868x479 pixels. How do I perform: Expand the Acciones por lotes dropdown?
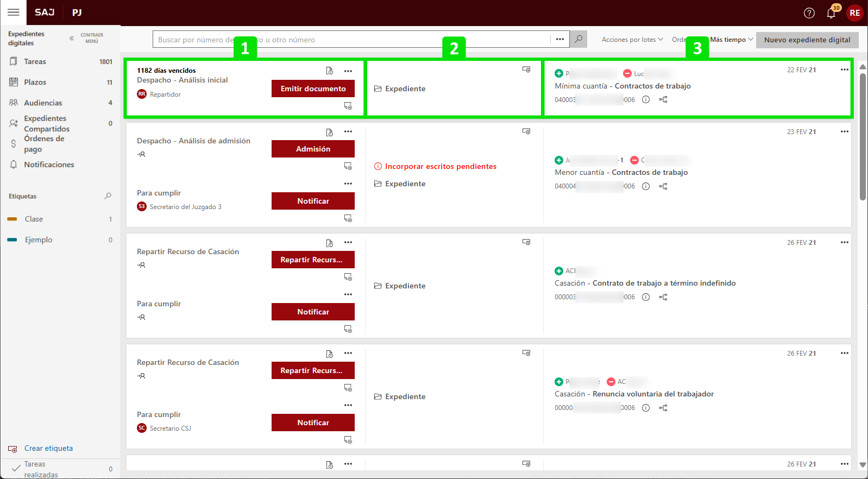point(632,40)
